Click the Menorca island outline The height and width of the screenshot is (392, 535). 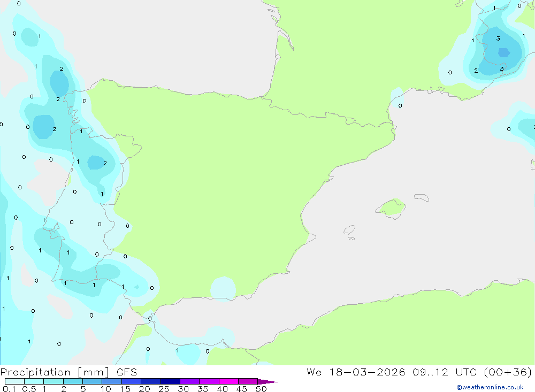[422, 197]
